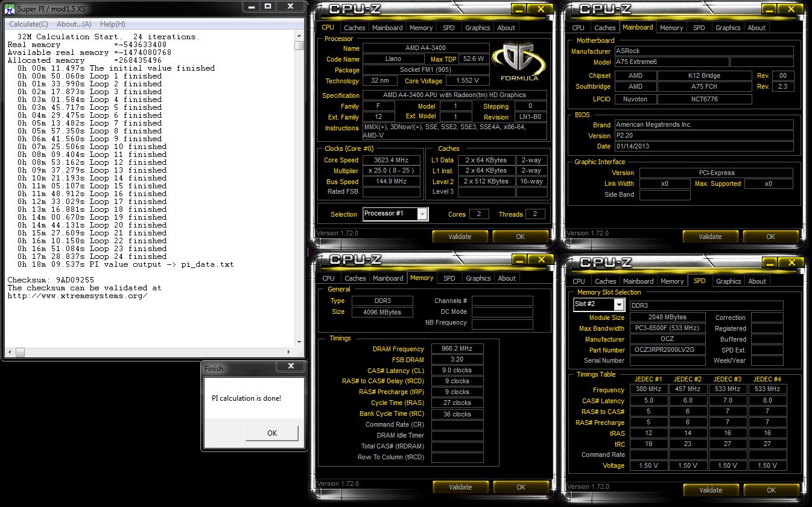Click the FSB:DRAM 3:20 field

(457, 360)
